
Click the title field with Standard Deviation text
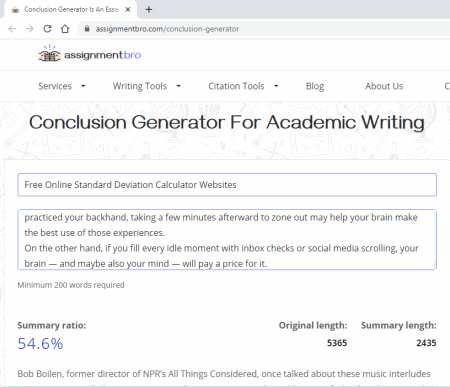pyautogui.click(x=227, y=185)
